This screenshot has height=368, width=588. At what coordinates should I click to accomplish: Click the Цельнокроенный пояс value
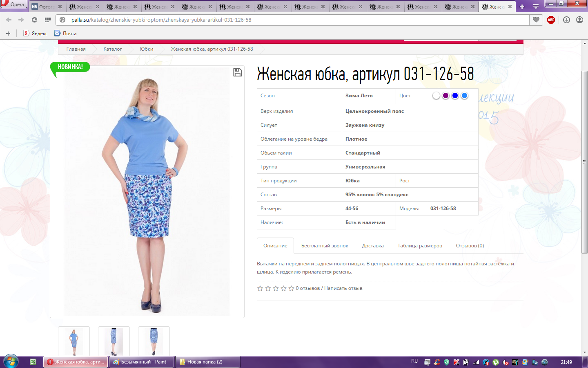tap(374, 111)
